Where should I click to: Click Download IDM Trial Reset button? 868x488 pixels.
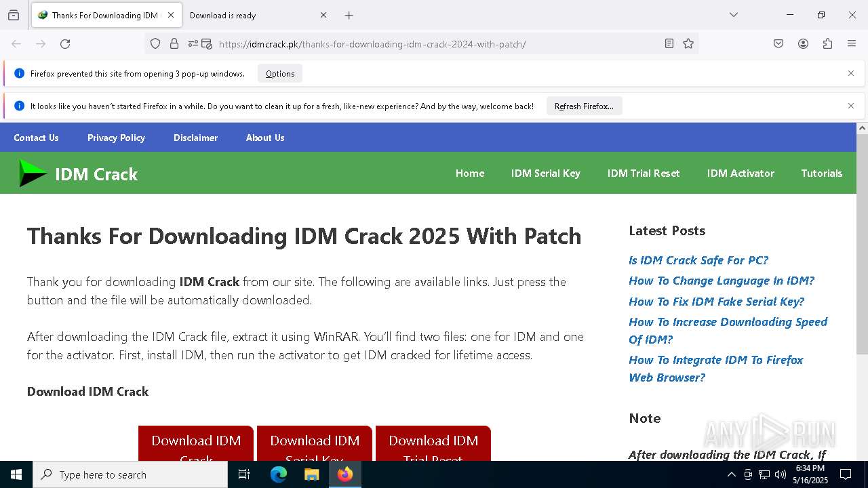(x=433, y=444)
